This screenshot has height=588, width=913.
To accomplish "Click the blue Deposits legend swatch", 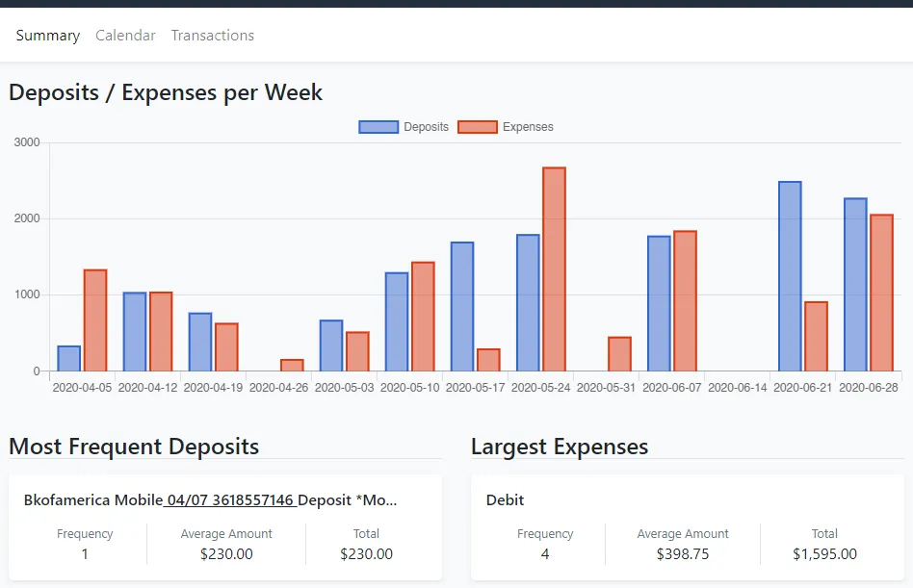I will [x=378, y=127].
